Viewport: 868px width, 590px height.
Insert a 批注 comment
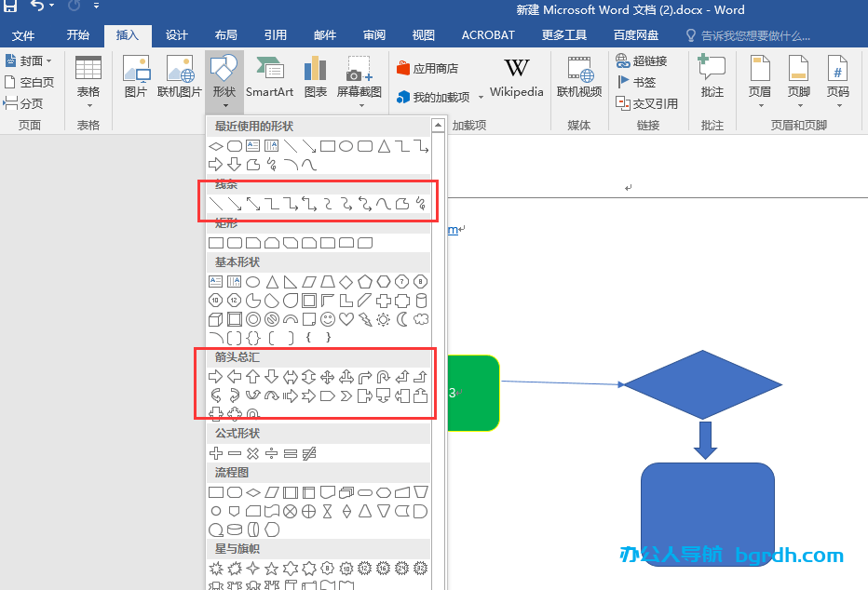(712, 77)
